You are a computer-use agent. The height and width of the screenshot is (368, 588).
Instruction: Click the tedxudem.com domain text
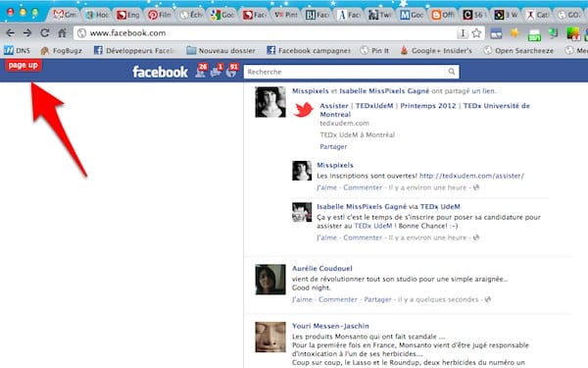point(344,124)
